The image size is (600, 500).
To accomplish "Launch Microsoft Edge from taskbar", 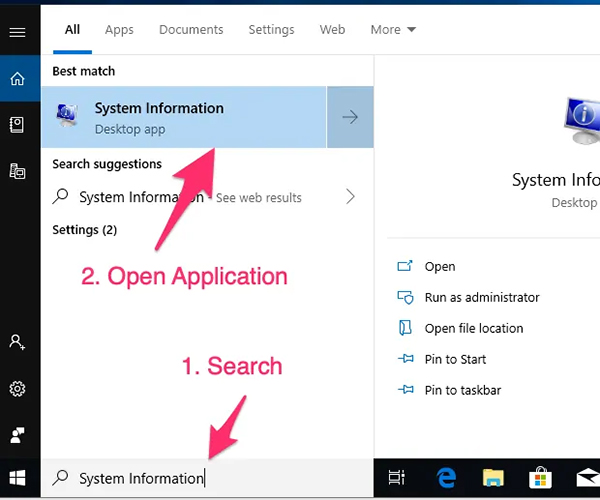I will click(x=446, y=477).
